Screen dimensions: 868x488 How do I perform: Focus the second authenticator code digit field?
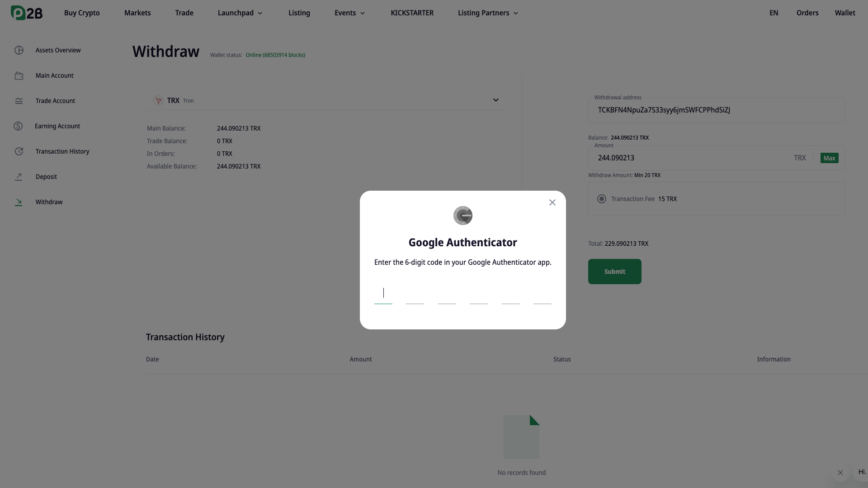pos(415,293)
